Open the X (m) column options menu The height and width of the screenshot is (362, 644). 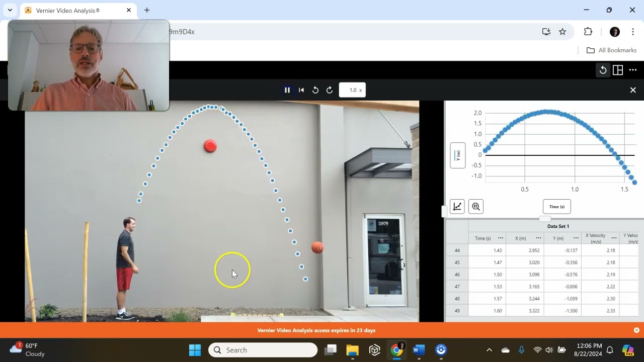click(538, 238)
